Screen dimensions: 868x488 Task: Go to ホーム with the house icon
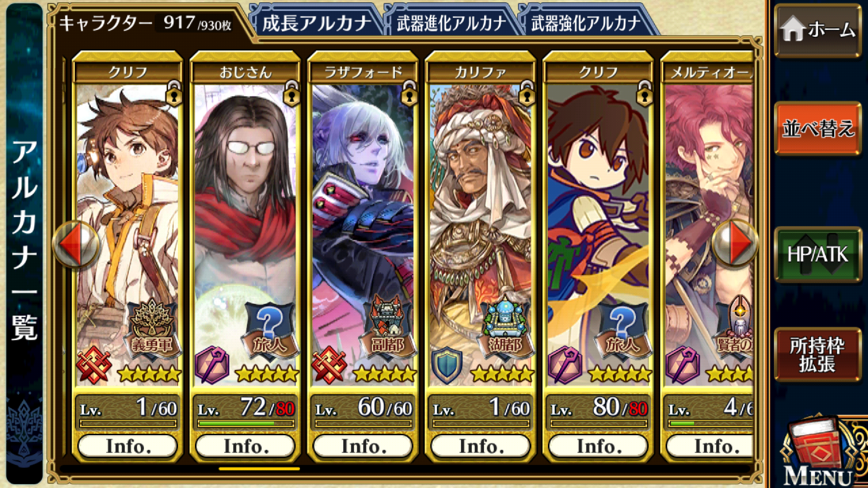tap(818, 31)
